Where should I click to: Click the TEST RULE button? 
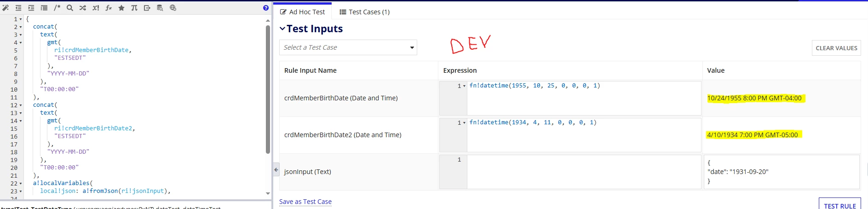click(839, 205)
